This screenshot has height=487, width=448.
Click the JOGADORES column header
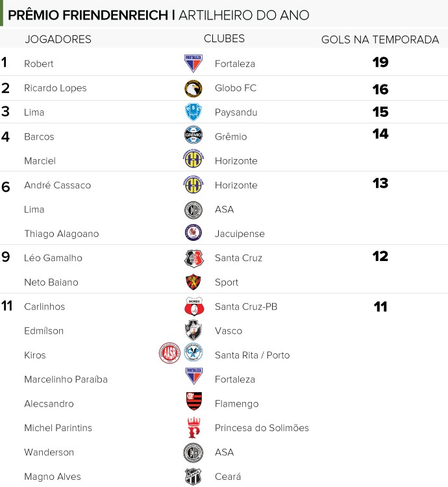point(58,39)
